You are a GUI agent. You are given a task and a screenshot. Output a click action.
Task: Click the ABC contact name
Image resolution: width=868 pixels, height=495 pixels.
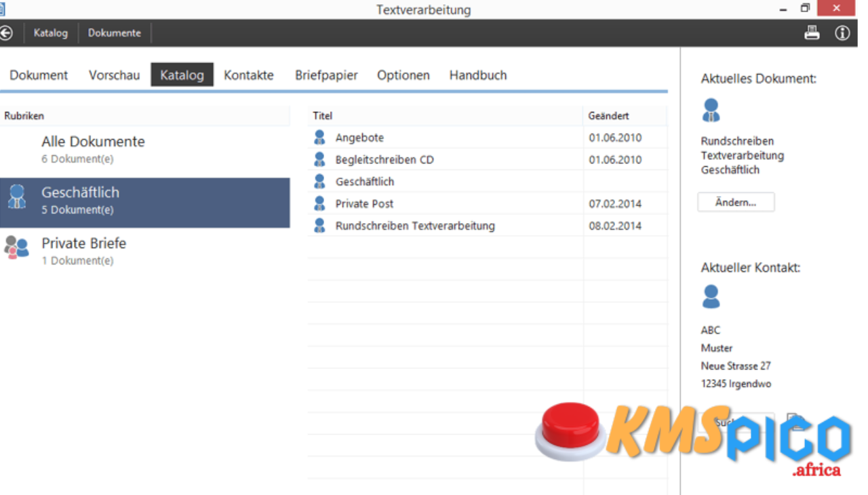pos(711,330)
